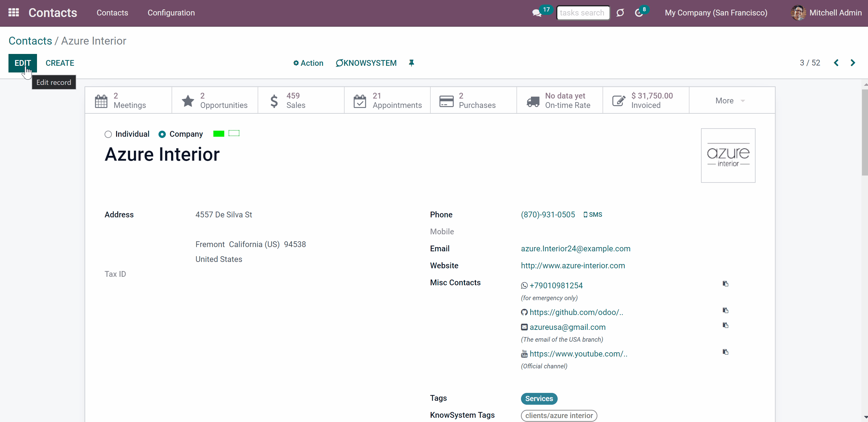Call phone number (870)-931-0505
Screen dimensions: 868x422
point(548,215)
